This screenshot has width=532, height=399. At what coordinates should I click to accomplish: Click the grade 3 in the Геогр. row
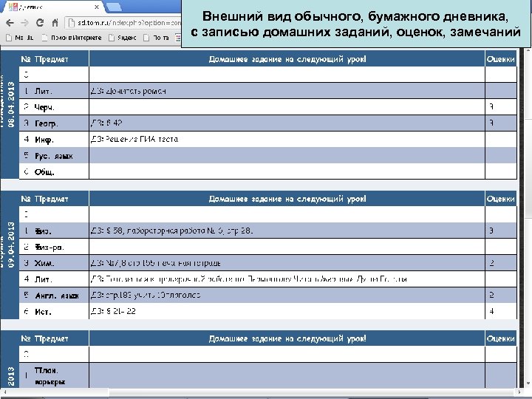point(491,123)
